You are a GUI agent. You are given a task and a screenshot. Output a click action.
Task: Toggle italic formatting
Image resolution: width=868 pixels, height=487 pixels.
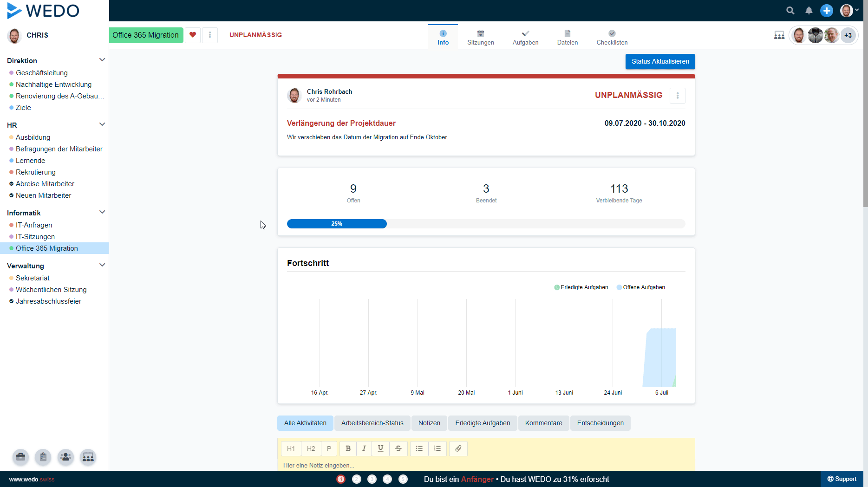(x=364, y=448)
